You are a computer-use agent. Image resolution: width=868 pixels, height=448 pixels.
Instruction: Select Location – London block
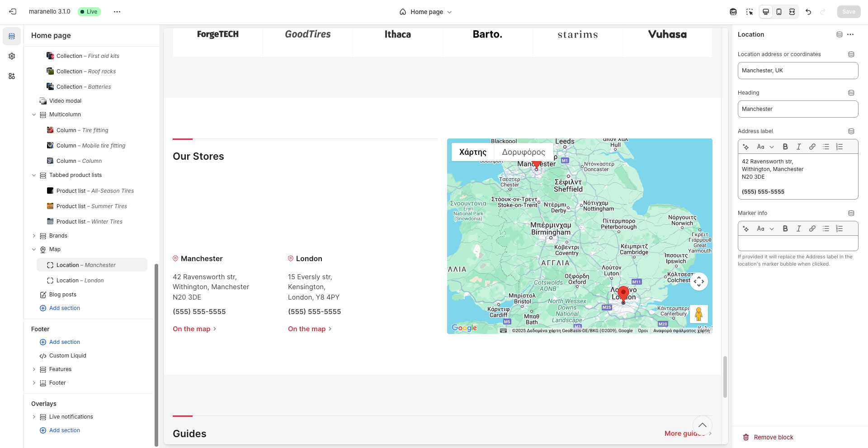(x=80, y=281)
